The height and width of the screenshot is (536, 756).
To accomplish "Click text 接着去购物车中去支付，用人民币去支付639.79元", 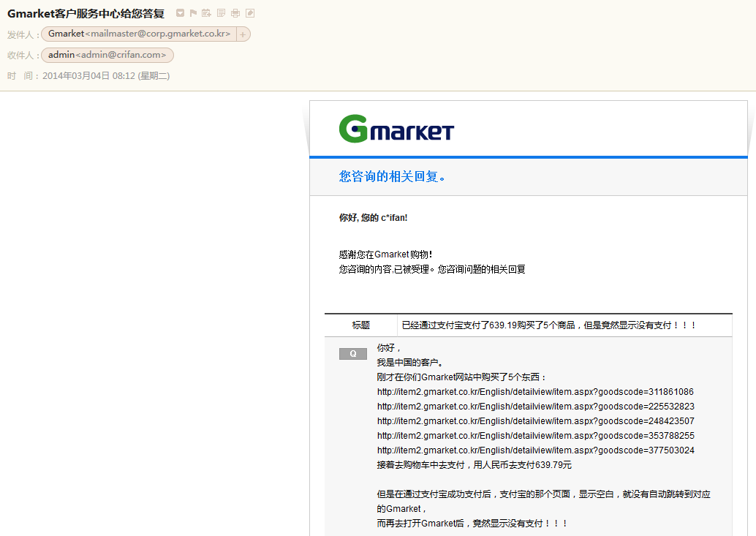I will [x=475, y=465].
